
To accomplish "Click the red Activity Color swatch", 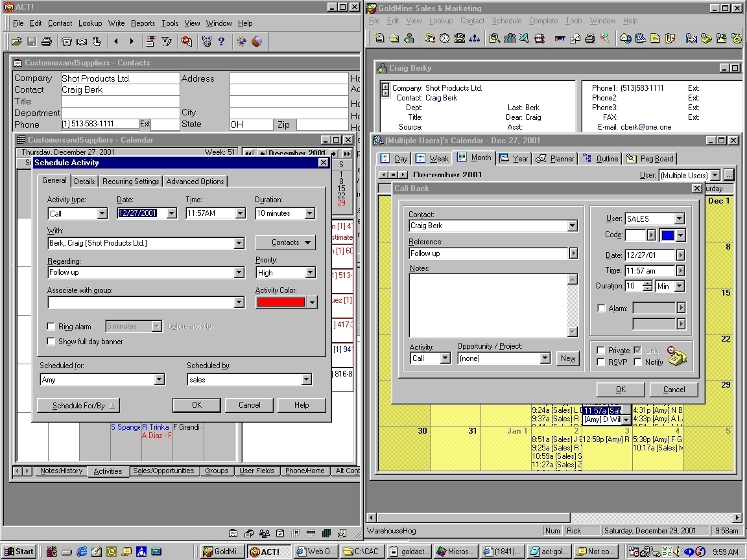I will click(x=281, y=302).
